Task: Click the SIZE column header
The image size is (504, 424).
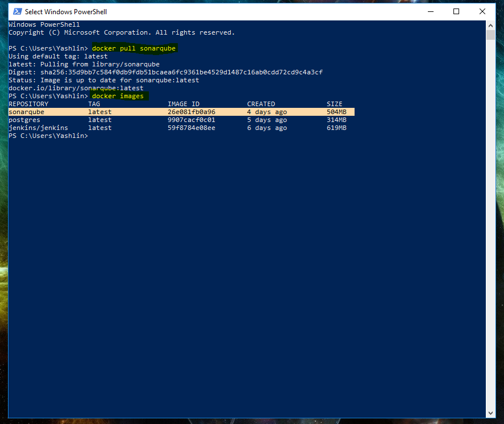Action: coord(335,104)
